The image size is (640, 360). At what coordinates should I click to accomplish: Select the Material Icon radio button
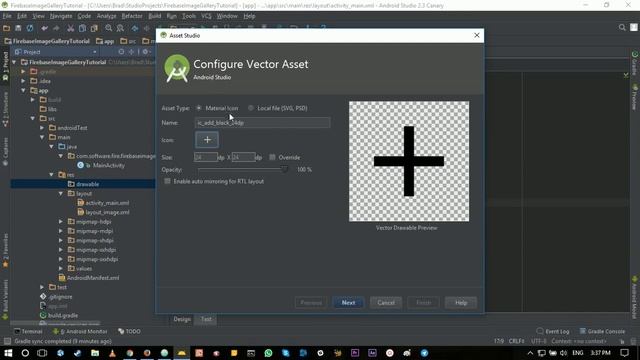tap(199, 108)
